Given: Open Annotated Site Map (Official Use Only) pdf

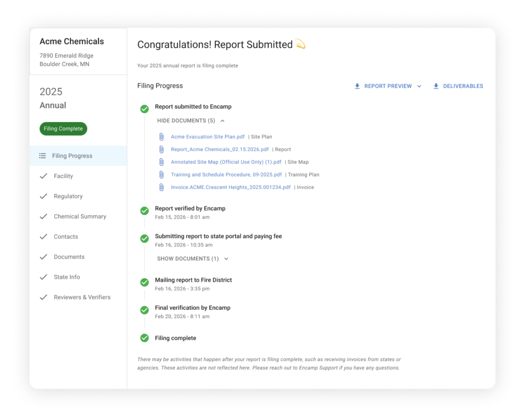Looking at the screenshot, I should [226, 162].
